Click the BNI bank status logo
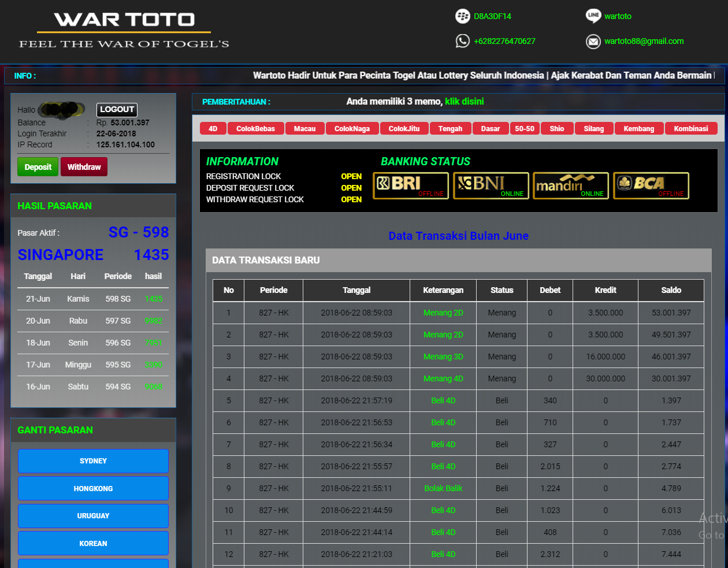 pos(491,185)
